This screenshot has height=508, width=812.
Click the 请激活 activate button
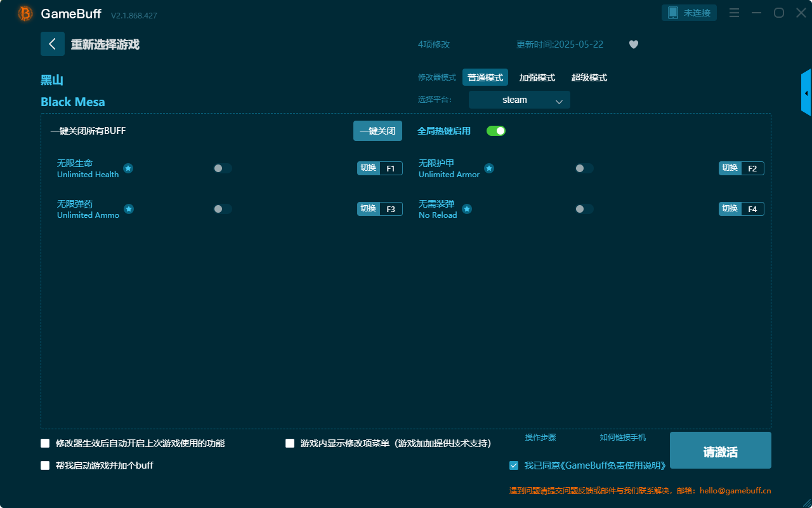pos(720,450)
